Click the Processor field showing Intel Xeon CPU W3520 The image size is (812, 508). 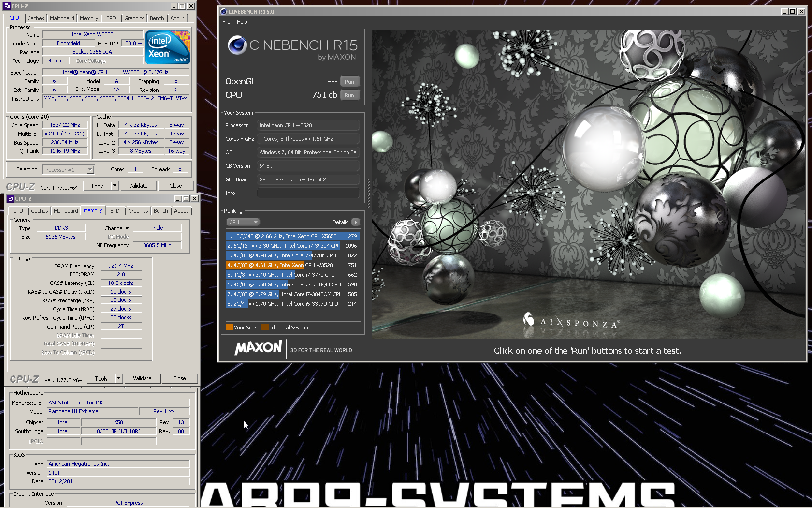pyautogui.click(x=308, y=125)
